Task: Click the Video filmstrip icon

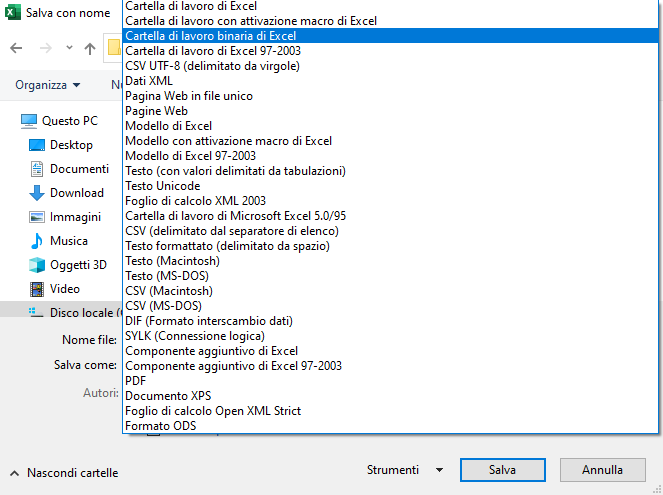Action: coord(37,289)
